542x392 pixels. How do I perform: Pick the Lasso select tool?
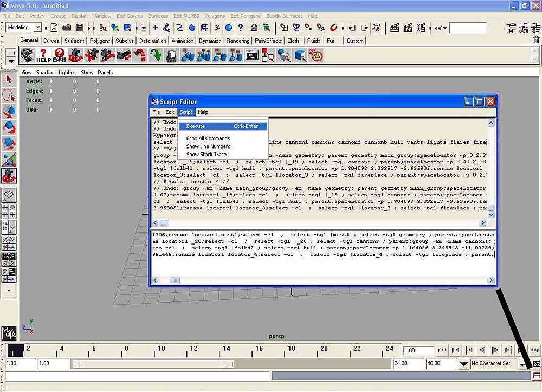pos(9,95)
